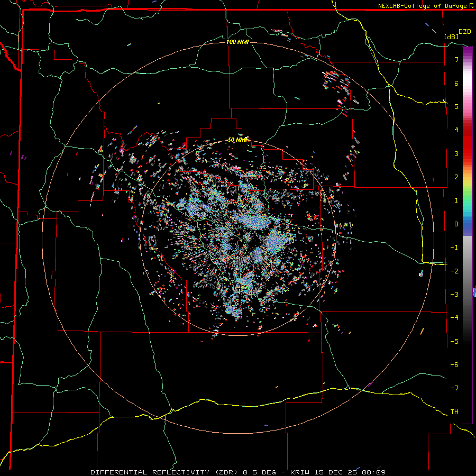This screenshot has width=476, height=476.
Task: Click the scale value -2
Action: [x=454, y=271]
